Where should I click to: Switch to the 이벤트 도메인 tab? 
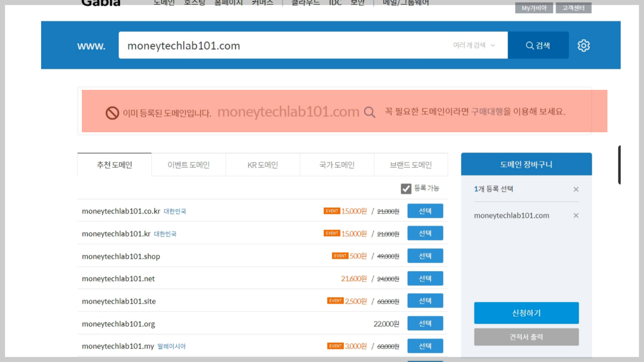189,165
